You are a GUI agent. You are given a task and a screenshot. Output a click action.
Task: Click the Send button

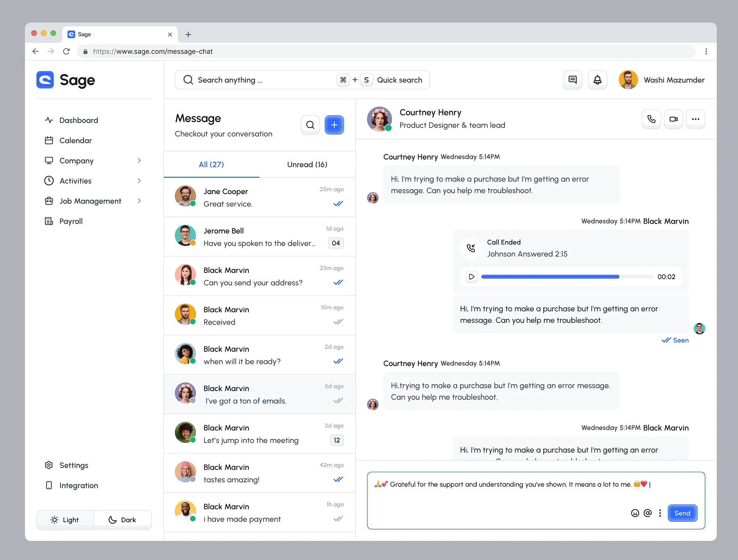[682, 513]
